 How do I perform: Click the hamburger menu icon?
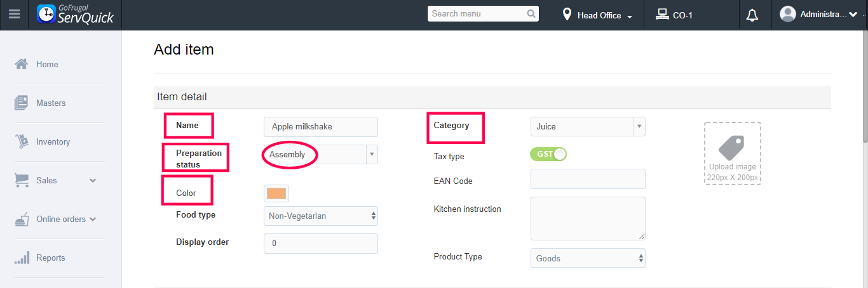14,15
